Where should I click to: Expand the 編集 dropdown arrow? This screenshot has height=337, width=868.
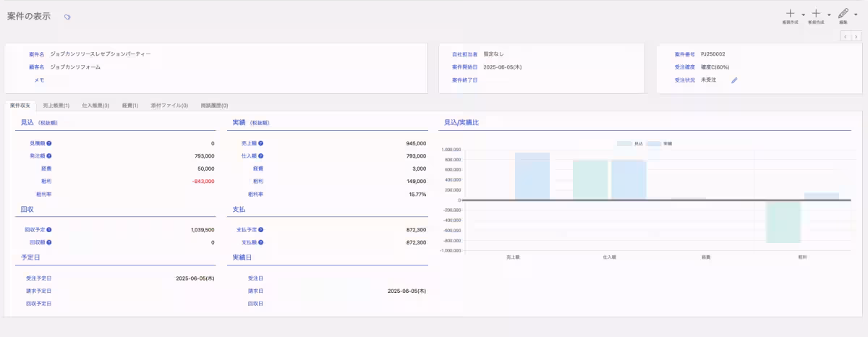click(856, 14)
